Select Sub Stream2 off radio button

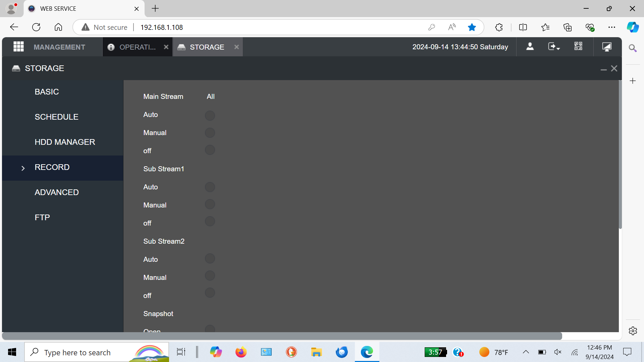coord(210,293)
